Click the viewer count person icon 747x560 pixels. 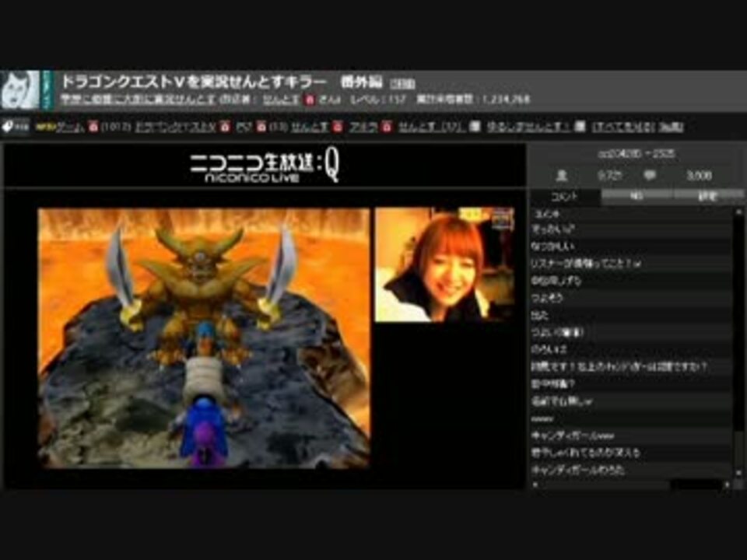point(562,176)
